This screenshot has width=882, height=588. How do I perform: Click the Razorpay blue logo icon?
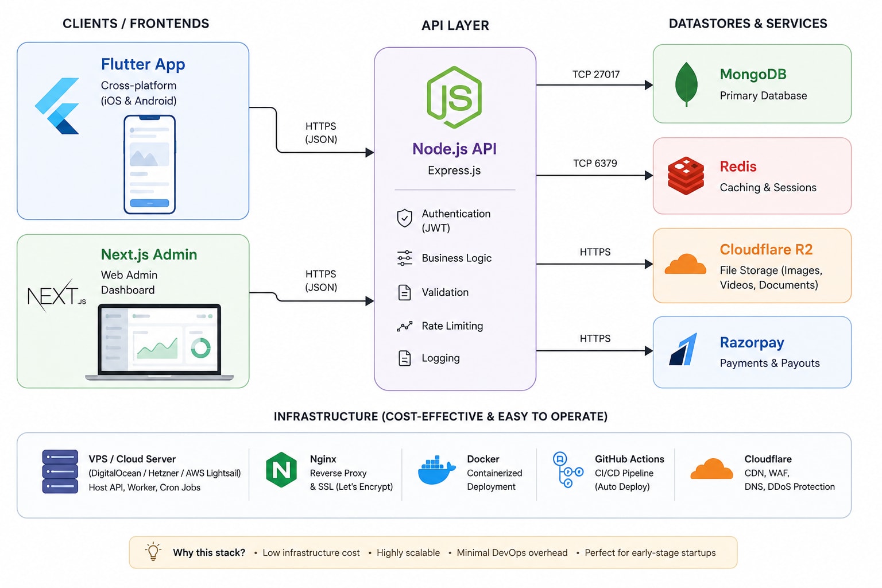[683, 349]
